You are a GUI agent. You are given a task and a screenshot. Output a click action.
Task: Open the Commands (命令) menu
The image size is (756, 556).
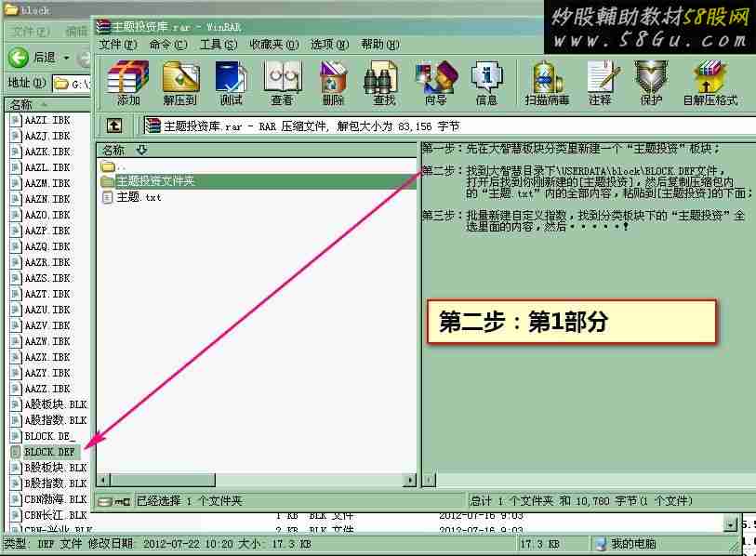coord(167,45)
